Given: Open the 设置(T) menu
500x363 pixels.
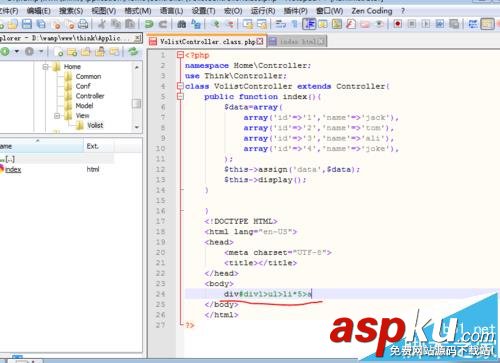Looking at the screenshot, I should coord(204,11).
